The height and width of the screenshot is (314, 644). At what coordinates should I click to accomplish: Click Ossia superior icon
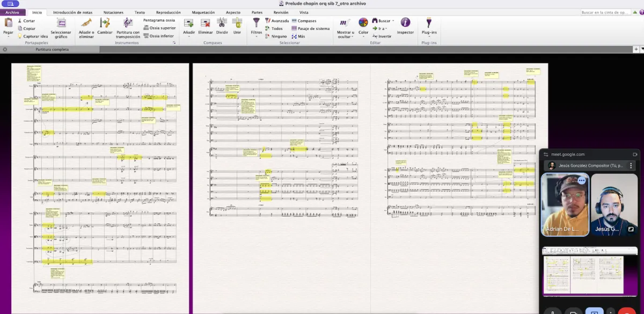coord(146,28)
